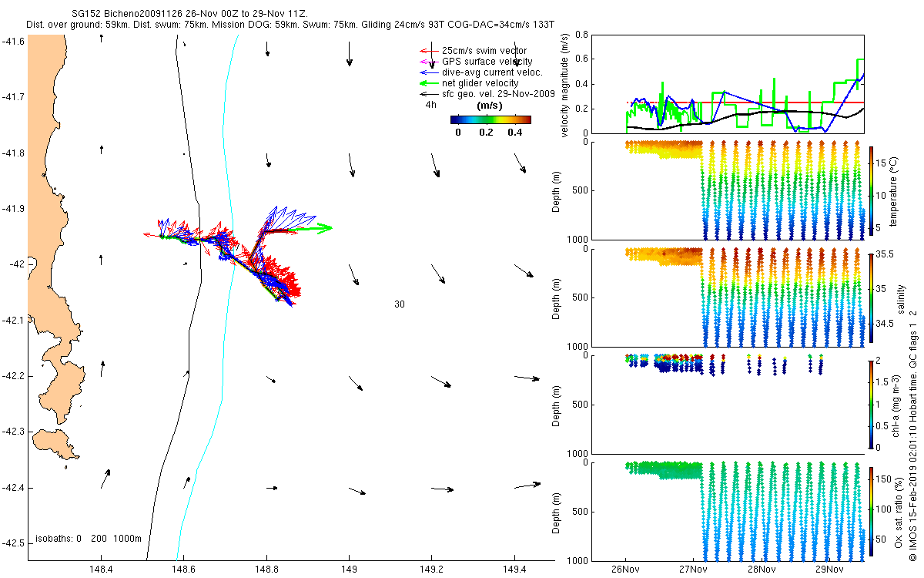Viewport: 924px width, 578px height.
Task: Click the '150' oxygen saturation colorbar tick
Action: point(885,478)
